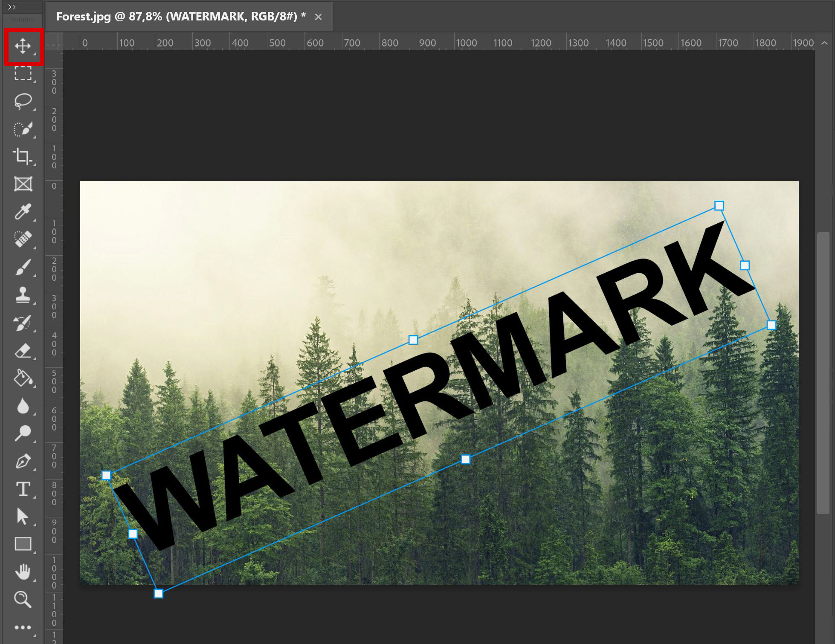The image size is (835, 644).
Task: Expand the collapsed panels with double-arrow chevron
Action: click(x=13, y=6)
